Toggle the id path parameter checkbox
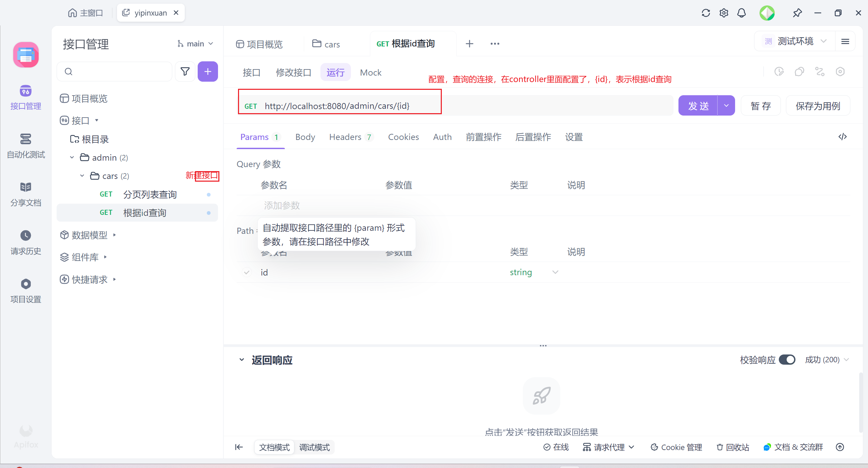 (246, 272)
